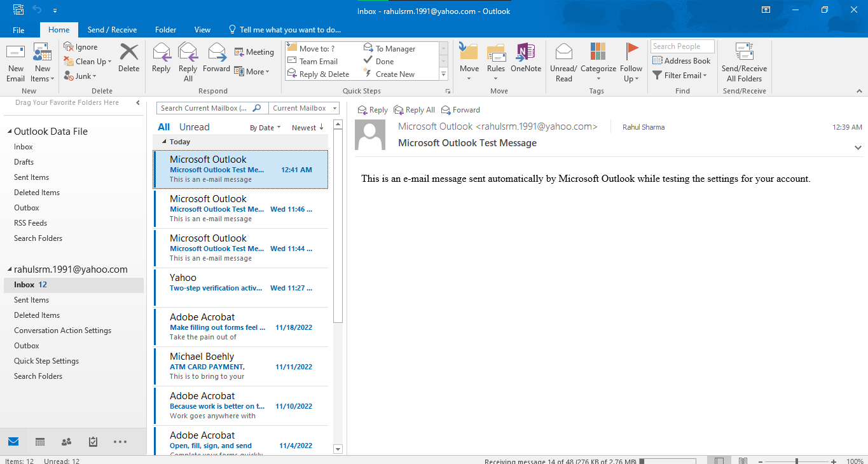Image resolution: width=868 pixels, height=464 pixels.
Task: Filter message list by Unread
Action: (x=194, y=127)
